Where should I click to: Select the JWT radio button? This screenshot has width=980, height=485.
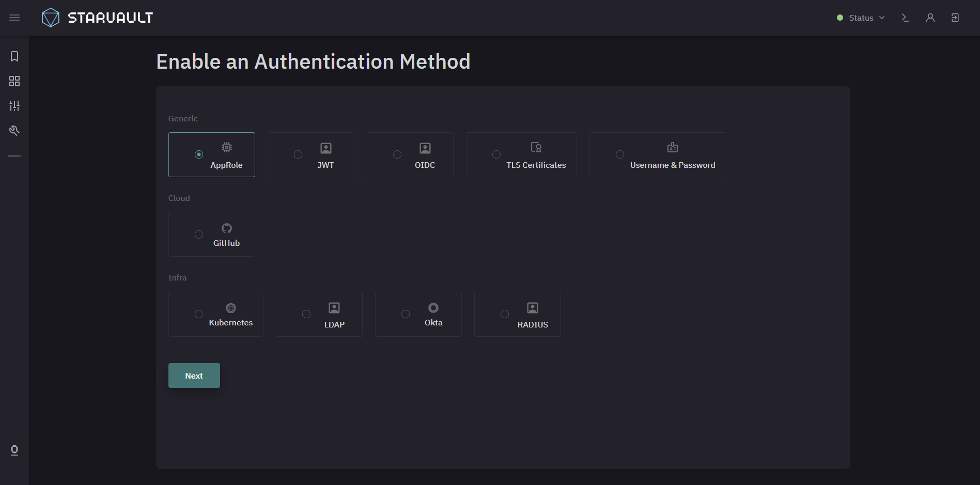(298, 154)
